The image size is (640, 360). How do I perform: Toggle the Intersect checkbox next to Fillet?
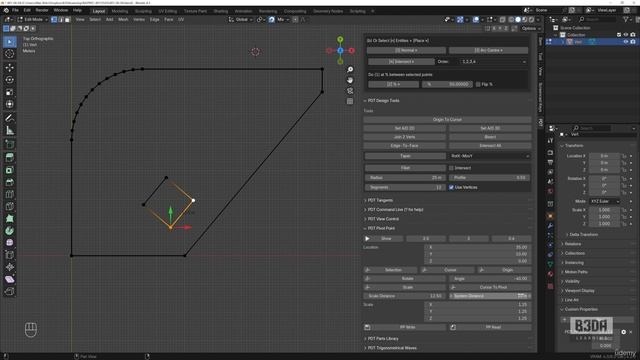coord(451,168)
